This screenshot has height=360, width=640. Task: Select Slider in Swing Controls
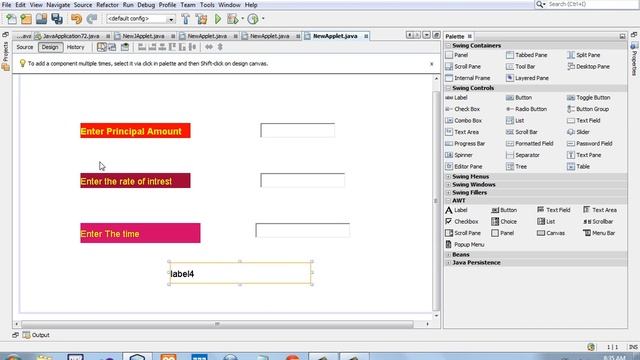[x=579, y=132]
